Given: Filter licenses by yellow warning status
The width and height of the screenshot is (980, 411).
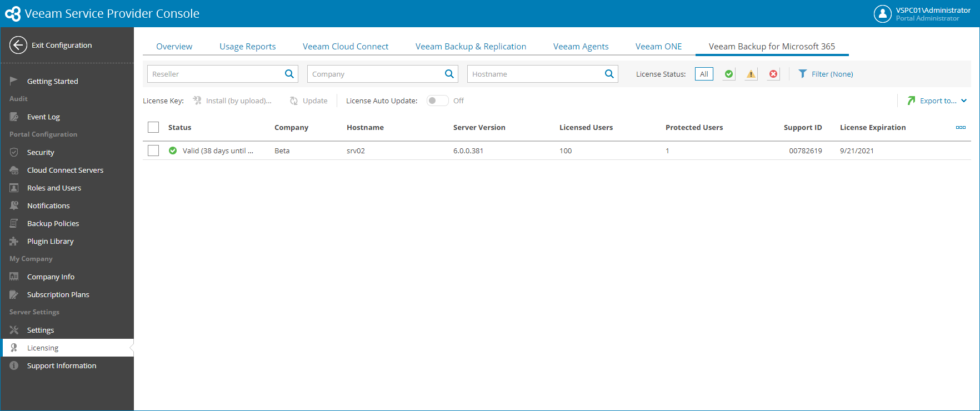Looking at the screenshot, I should (x=751, y=74).
